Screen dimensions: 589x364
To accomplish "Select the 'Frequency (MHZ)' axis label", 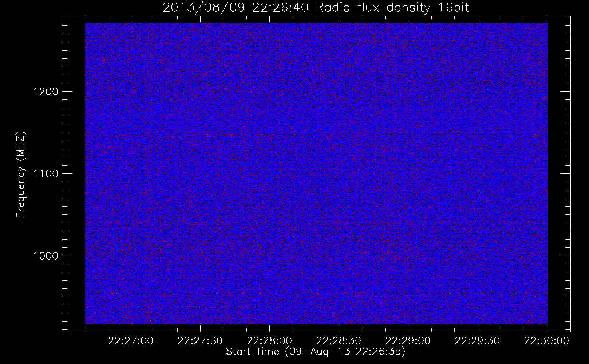I will (21, 174).
